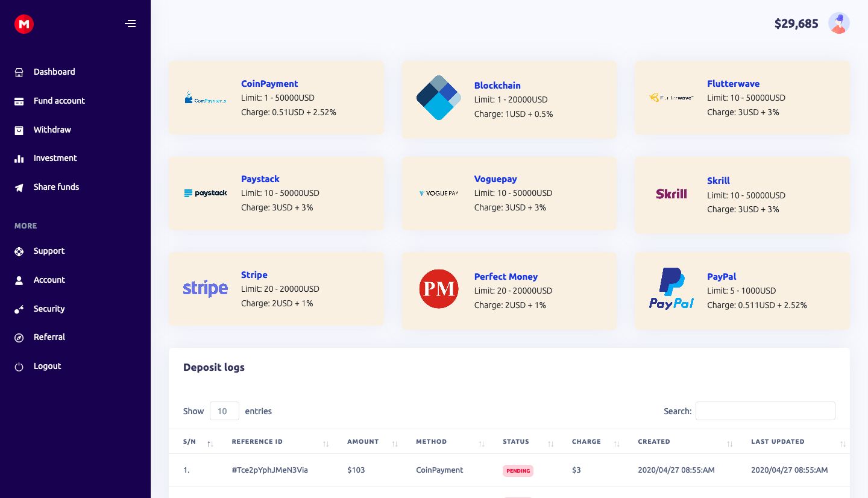Select the Voguepay title link
The width and height of the screenshot is (868, 498).
[495, 179]
